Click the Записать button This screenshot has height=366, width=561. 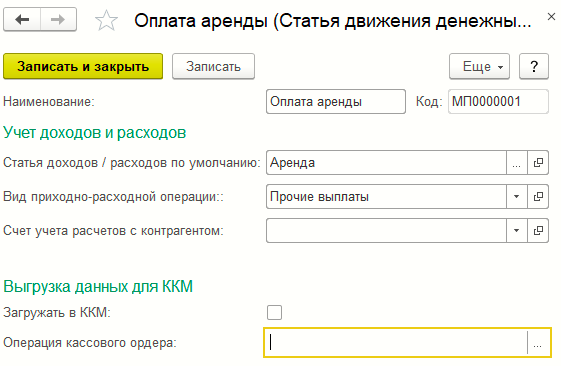click(214, 66)
